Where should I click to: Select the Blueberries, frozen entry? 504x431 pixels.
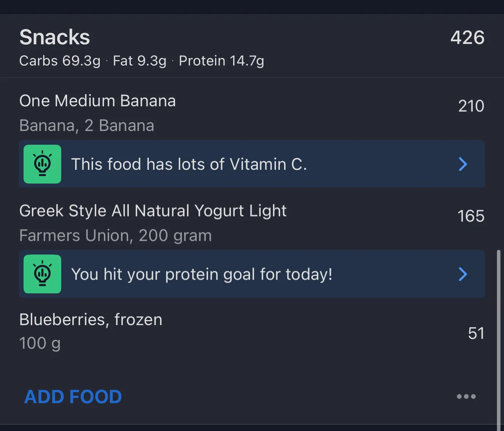point(91,320)
